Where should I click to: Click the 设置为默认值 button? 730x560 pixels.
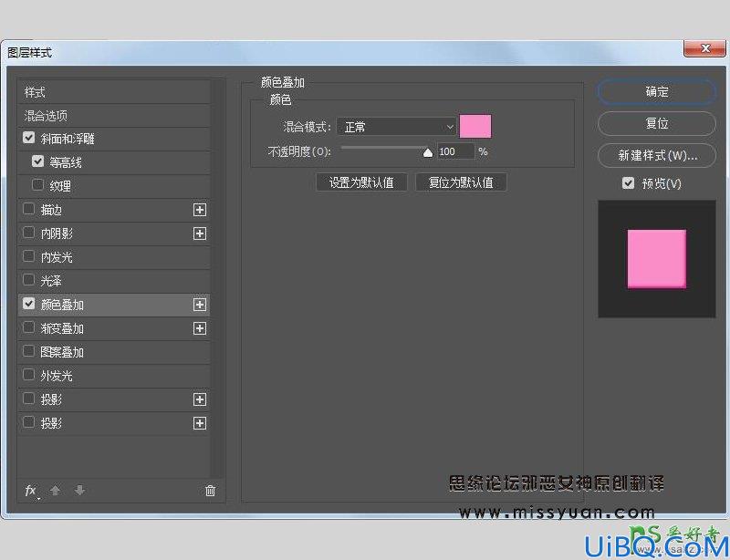click(x=361, y=182)
